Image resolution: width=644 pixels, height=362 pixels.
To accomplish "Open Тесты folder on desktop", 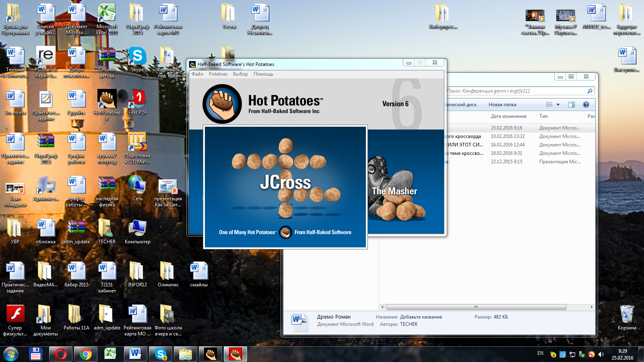I will pyautogui.click(x=229, y=16).
